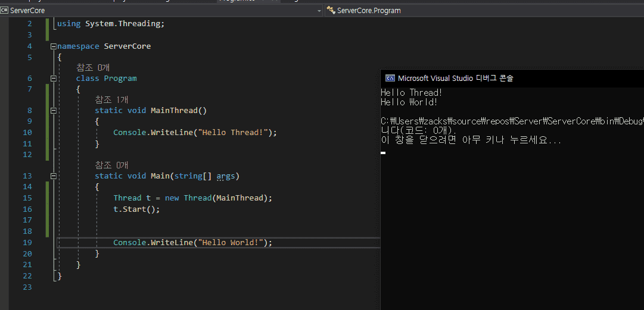Collapse the class Program block
This screenshot has width=644, height=310.
click(x=54, y=79)
